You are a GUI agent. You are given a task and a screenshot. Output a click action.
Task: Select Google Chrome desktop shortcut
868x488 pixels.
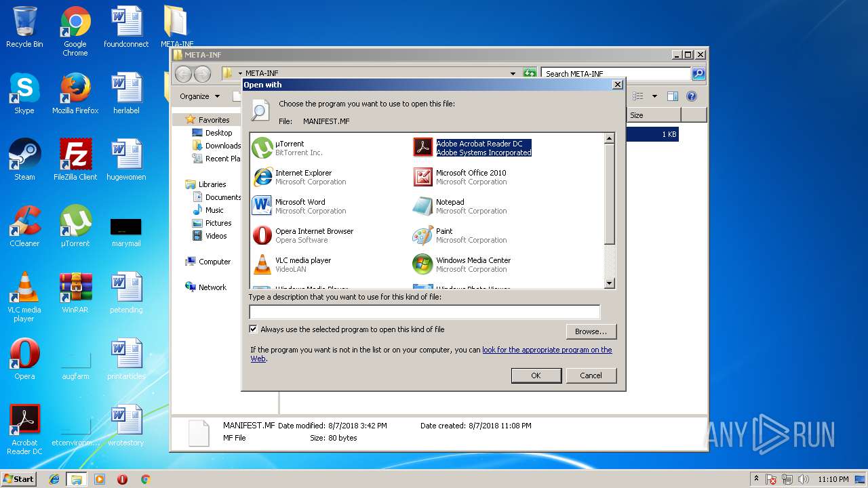pyautogui.click(x=75, y=31)
